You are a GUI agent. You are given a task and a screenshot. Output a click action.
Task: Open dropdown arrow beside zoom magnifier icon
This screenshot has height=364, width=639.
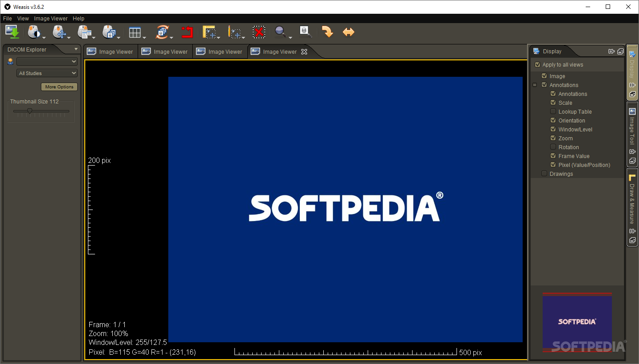click(290, 37)
